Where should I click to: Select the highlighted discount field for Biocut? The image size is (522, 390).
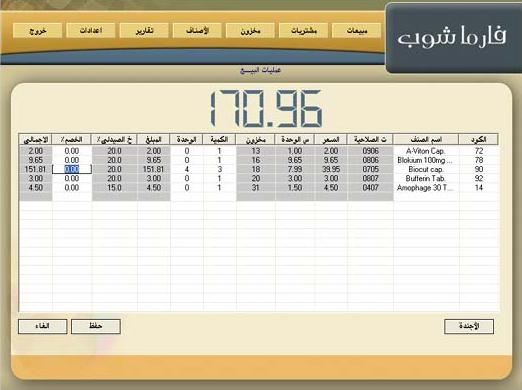click(72, 169)
